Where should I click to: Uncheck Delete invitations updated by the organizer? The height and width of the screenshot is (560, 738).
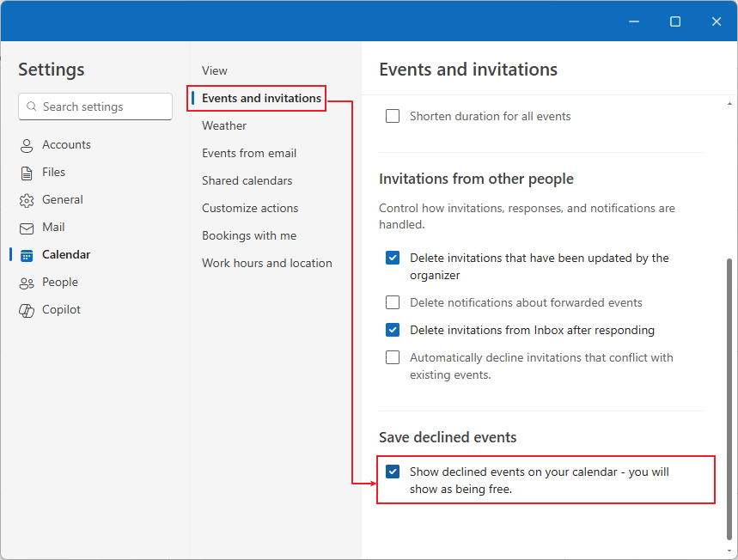tap(393, 258)
